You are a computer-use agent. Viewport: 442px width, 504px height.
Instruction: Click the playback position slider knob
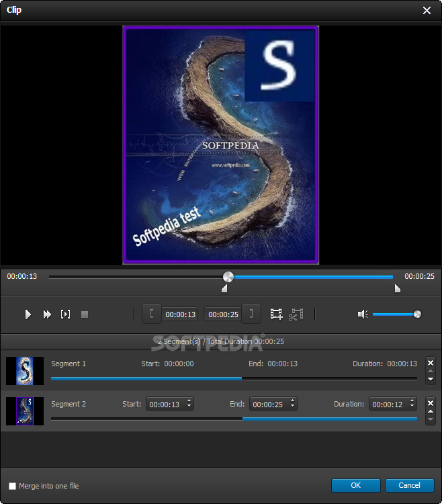[x=228, y=277]
